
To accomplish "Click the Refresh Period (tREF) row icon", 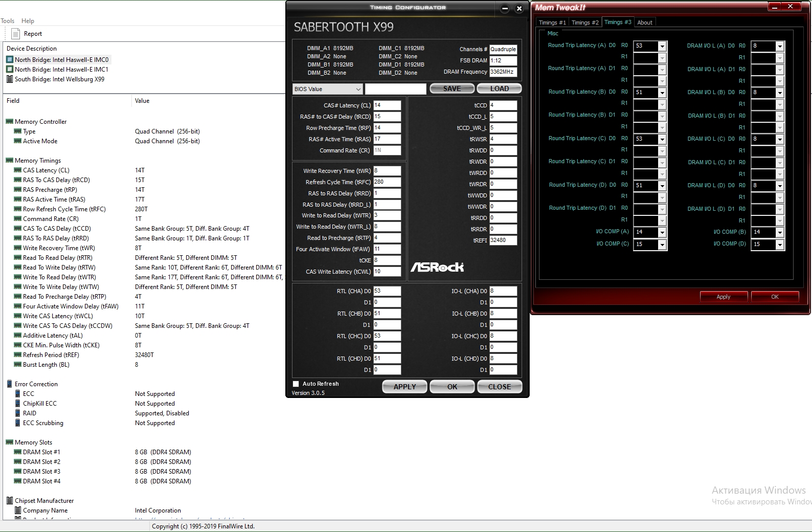I will point(17,355).
